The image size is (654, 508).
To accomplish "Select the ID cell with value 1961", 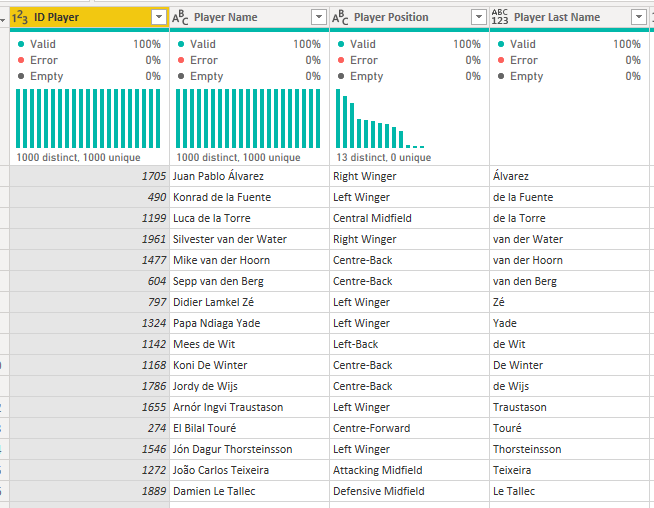I will point(89,239).
